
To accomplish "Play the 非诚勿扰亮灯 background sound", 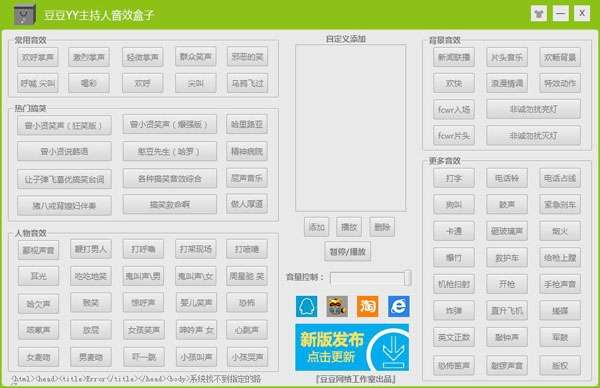I will (x=533, y=109).
